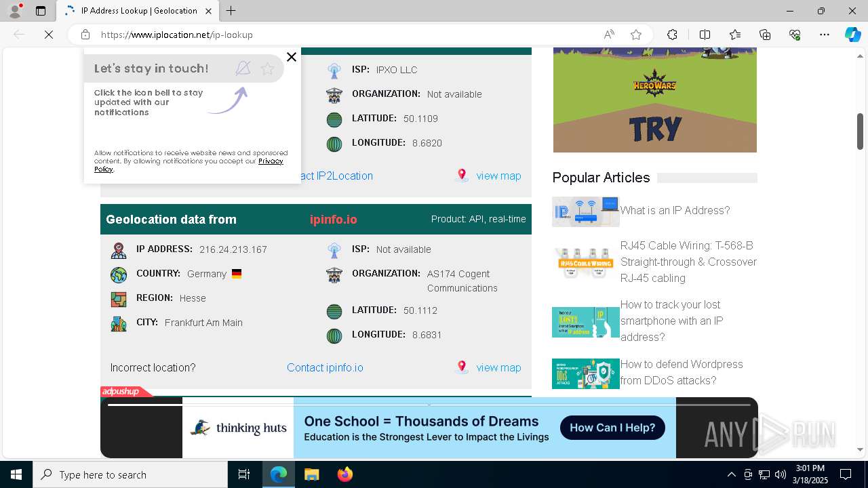Toggle split screen view
The width and height of the screenshot is (868, 488).
pos(705,35)
